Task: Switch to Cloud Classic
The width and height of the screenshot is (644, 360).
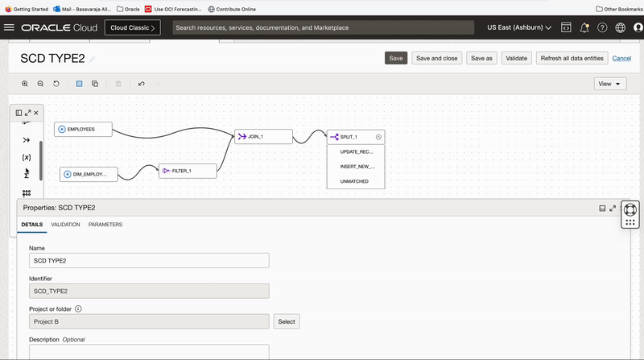Action: [132, 27]
